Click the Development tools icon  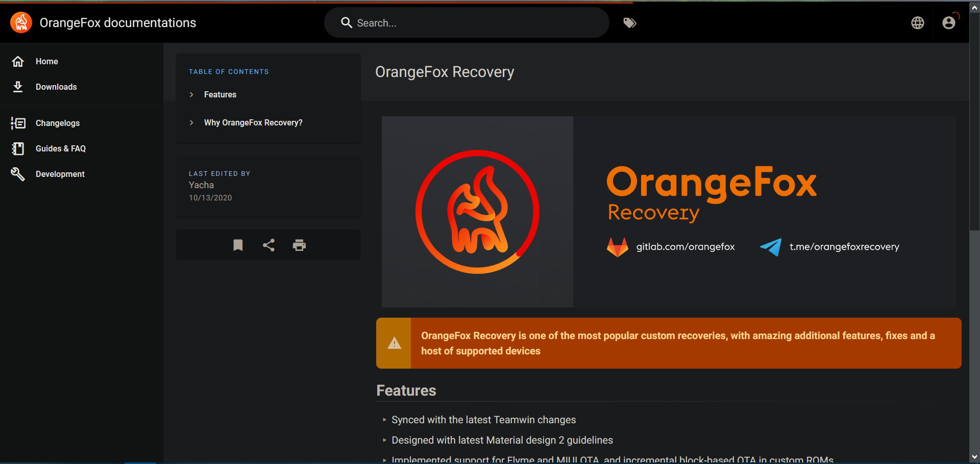tap(18, 174)
